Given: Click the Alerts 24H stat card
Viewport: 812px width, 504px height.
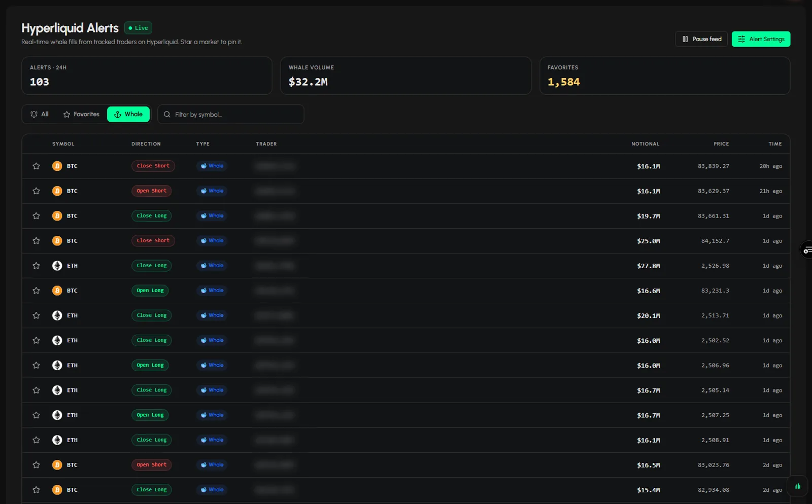Looking at the screenshot, I should 147,76.
